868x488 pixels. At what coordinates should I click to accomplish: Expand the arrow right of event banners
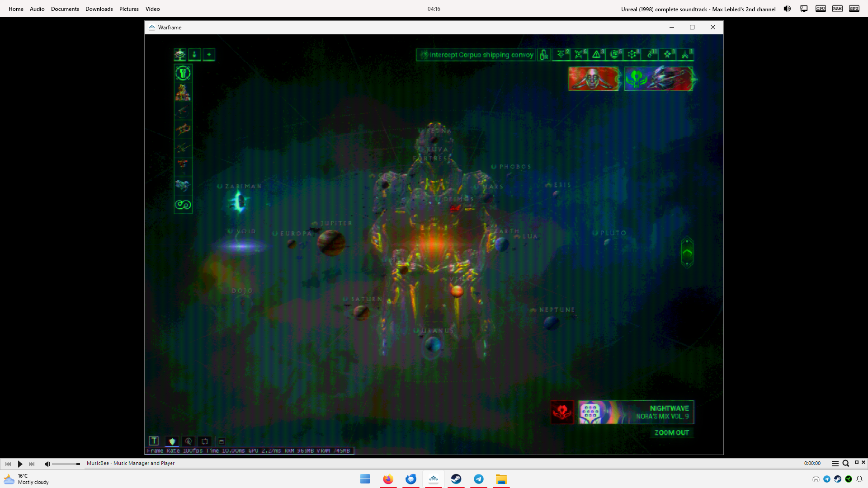695,80
